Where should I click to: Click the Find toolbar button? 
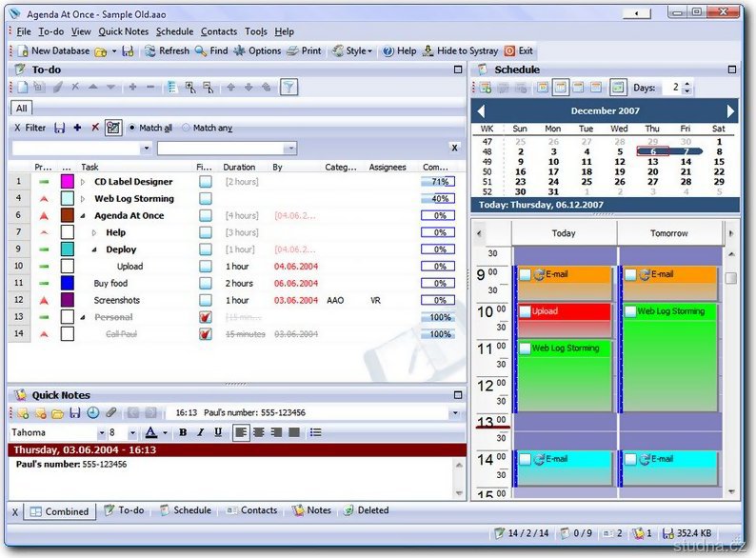pyautogui.click(x=211, y=50)
